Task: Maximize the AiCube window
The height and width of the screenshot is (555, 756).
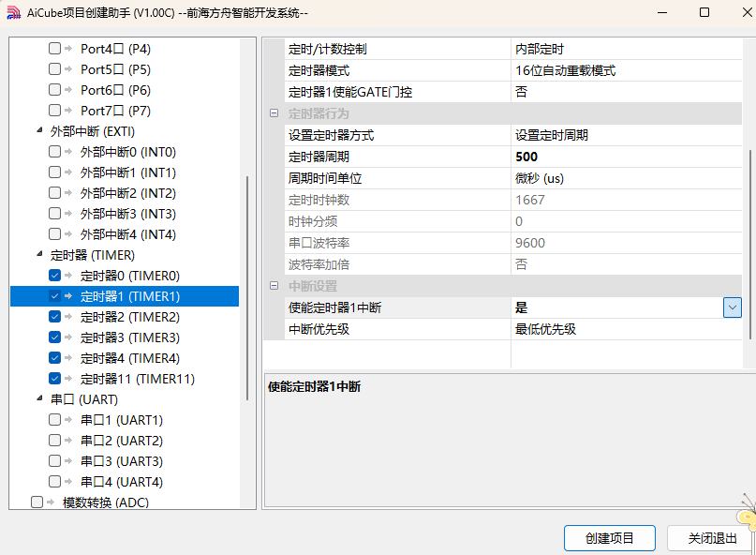Action: click(x=704, y=12)
